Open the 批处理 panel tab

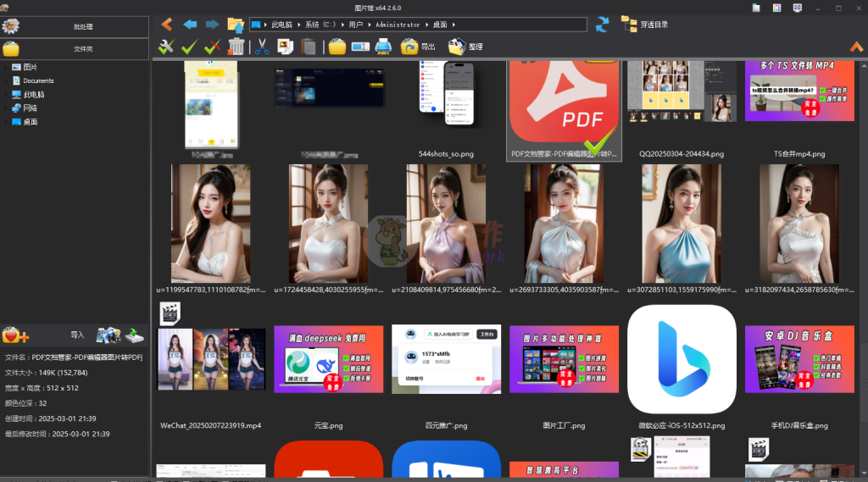point(83,27)
